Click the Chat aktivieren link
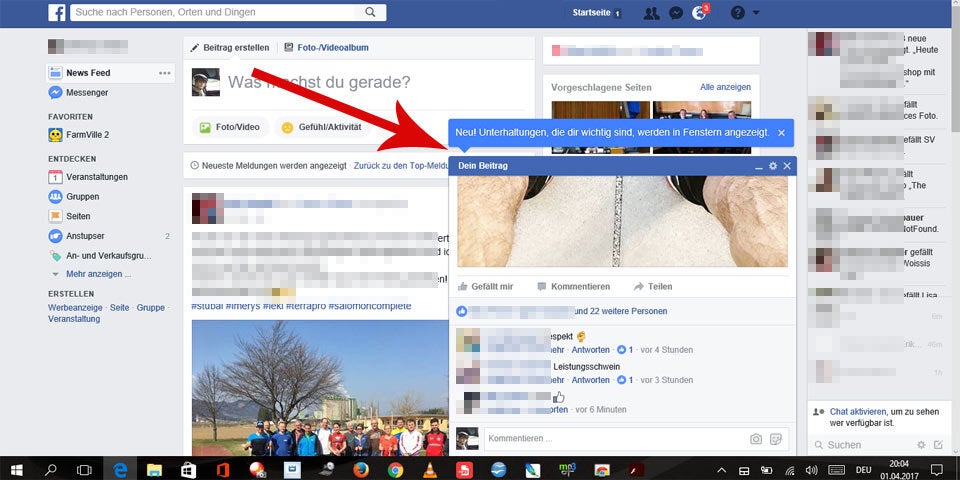Screen dimensions: 960x480 pos(858,411)
